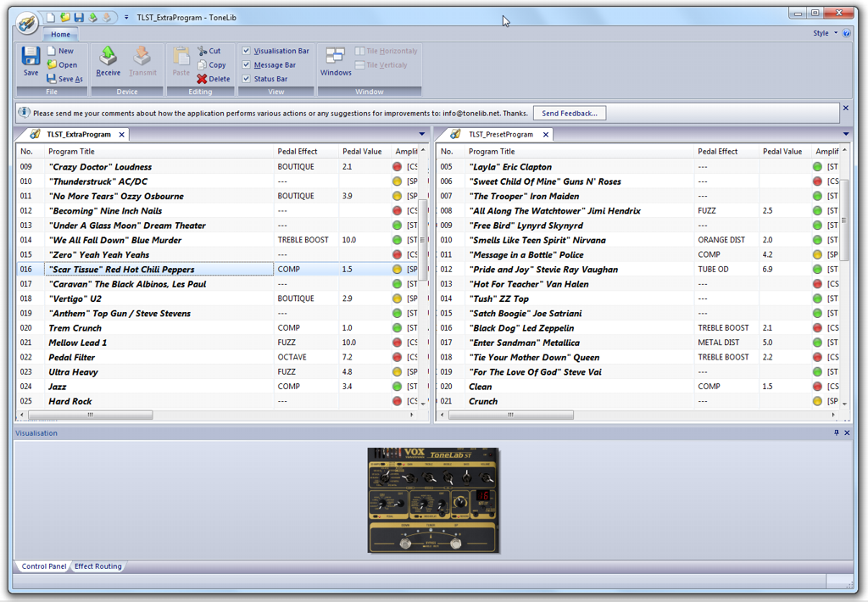This screenshot has width=868, height=602.
Task: Select "Scar Tissue" Red Hot Chili Peppers row
Action: tap(217, 269)
